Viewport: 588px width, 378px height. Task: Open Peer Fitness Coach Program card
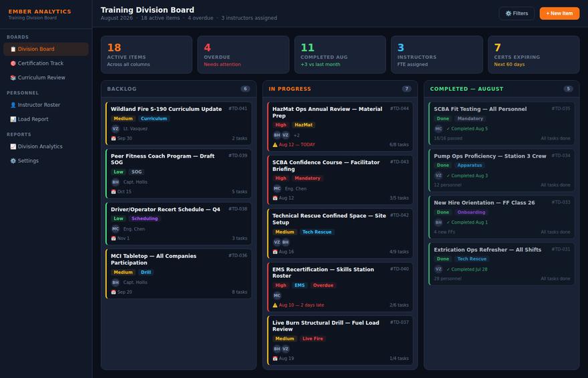178,174
